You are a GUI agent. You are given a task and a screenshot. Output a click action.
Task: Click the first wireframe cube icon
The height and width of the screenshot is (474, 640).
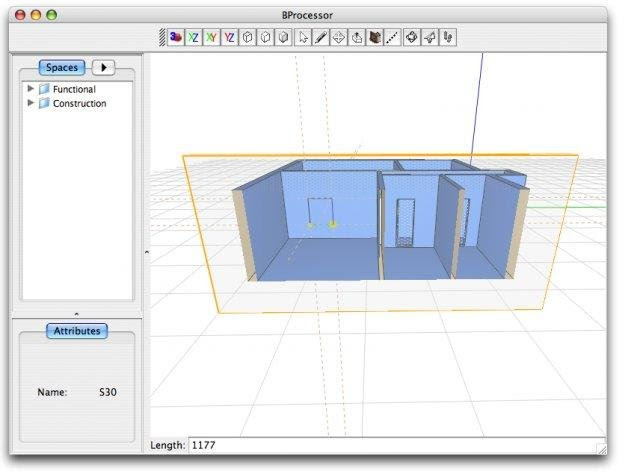pos(247,37)
